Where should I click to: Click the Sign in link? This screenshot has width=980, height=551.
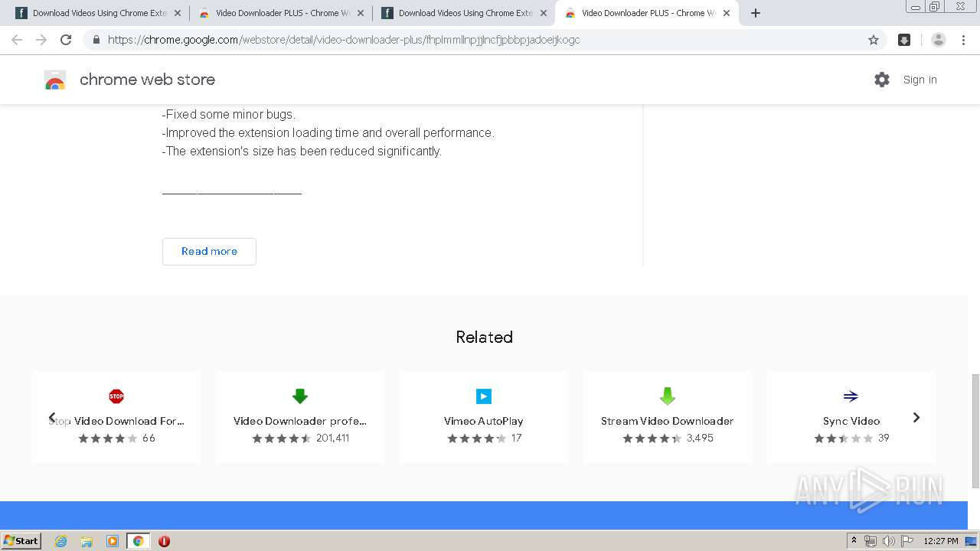tap(920, 80)
